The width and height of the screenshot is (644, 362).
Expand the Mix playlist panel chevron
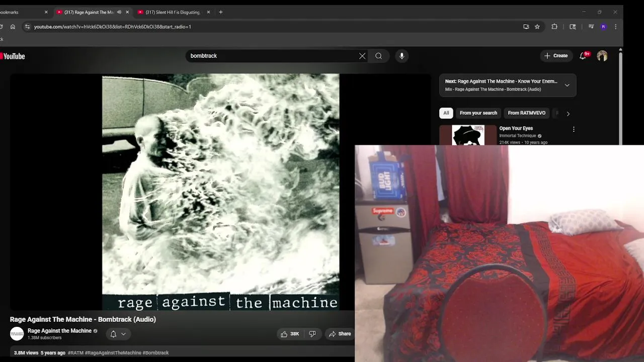click(x=567, y=85)
